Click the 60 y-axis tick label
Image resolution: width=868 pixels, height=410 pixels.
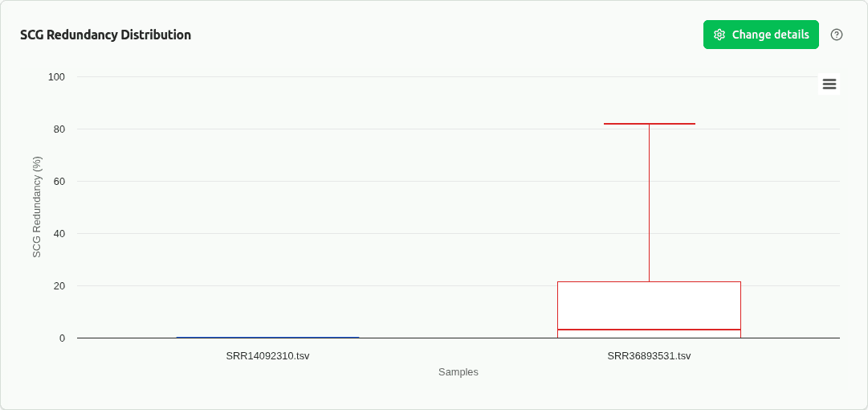tap(59, 181)
